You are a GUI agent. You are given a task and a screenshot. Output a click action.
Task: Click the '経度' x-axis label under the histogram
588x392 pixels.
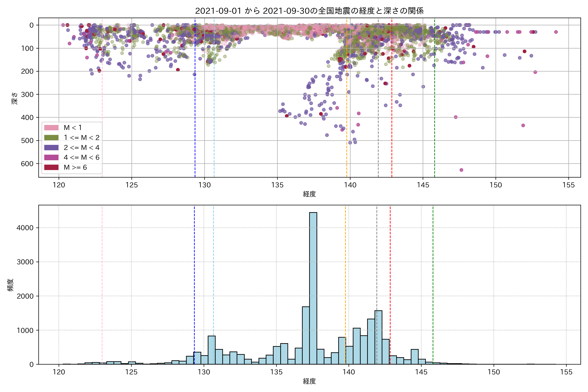coord(309,381)
